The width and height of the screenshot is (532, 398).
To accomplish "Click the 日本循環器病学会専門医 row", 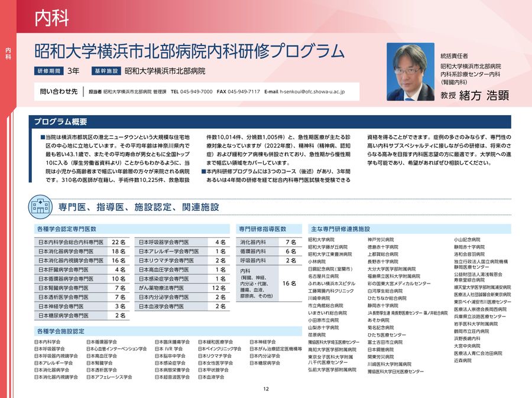I will pyautogui.click(x=82, y=279).
